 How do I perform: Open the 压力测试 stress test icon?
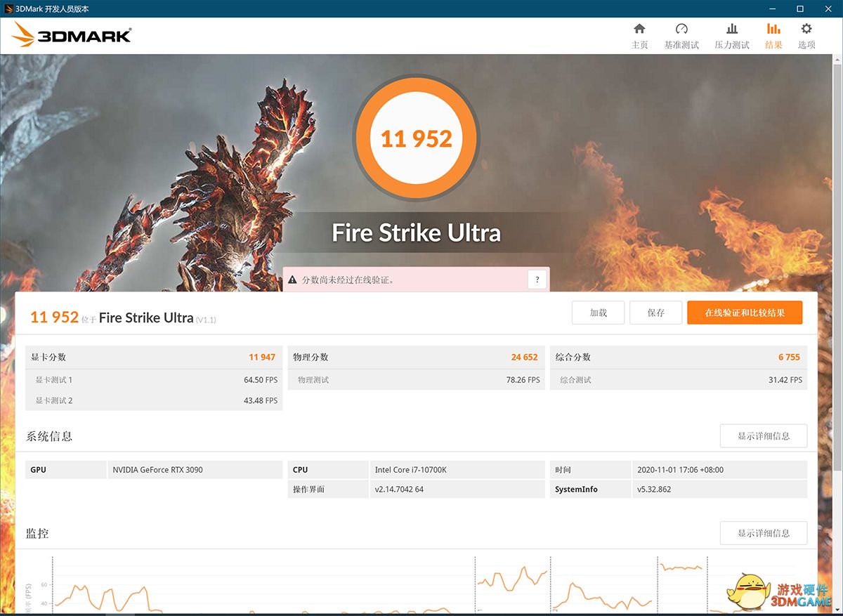[x=732, y=29]
